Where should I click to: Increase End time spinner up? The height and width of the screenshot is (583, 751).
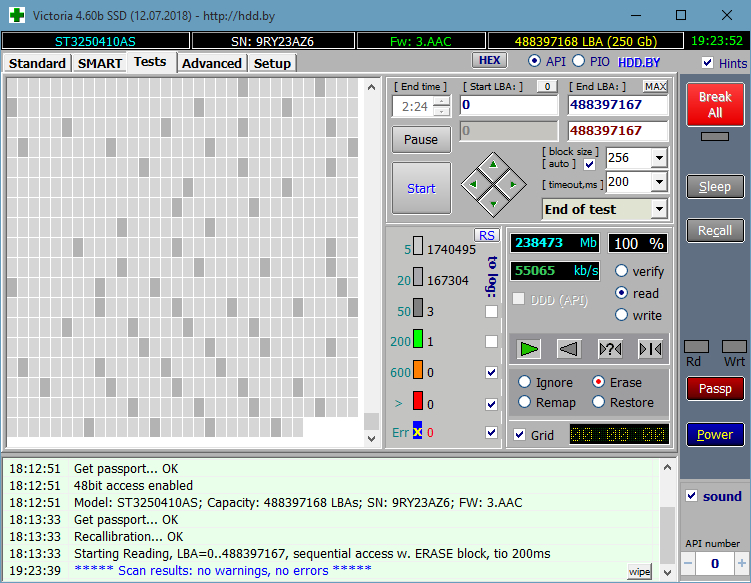442,101
